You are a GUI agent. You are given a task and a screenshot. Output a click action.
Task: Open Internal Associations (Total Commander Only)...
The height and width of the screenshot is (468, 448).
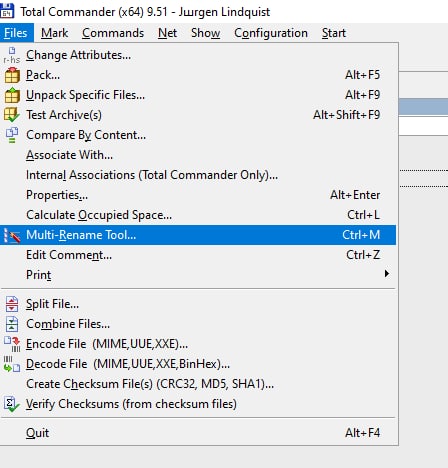198,175
